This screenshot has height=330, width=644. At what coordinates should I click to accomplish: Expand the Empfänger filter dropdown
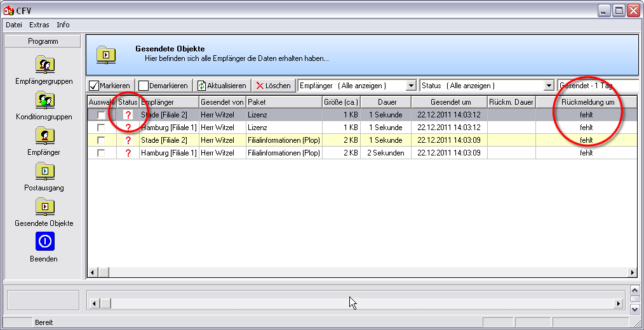pyautogui.click(x=410, y=86)
